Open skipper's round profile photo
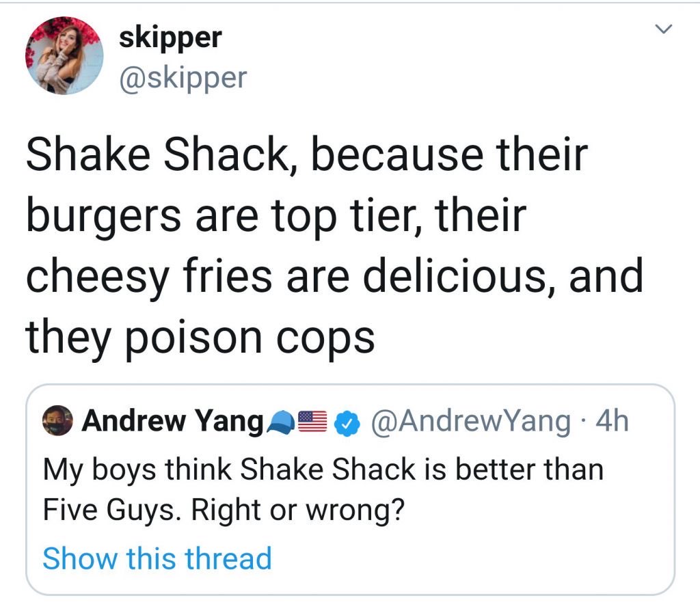 click(64, 56)
